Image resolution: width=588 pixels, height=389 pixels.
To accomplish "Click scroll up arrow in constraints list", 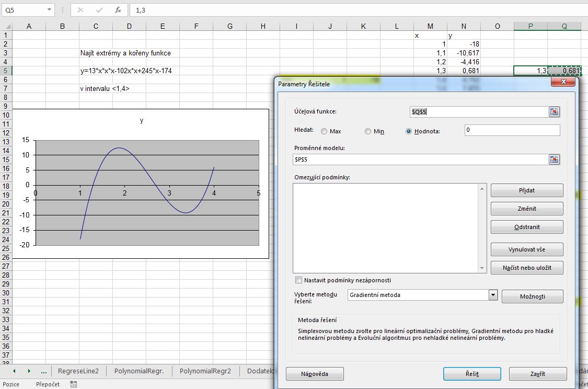I will point(482,188).
